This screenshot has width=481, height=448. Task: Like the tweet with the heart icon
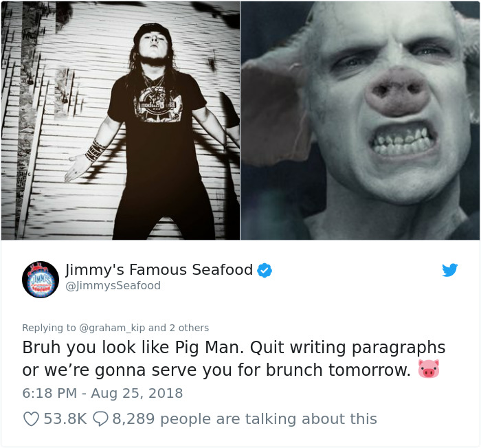31,419
